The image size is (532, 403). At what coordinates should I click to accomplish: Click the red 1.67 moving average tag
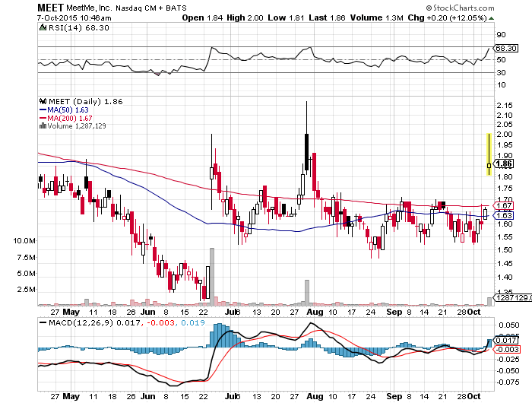point(503,205)
